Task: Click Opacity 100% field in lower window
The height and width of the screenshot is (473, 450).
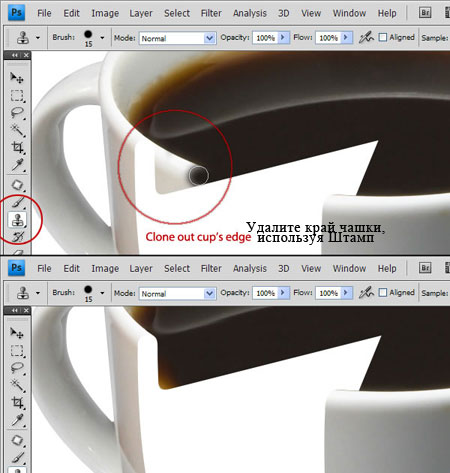Action: [x=266, y=293]
